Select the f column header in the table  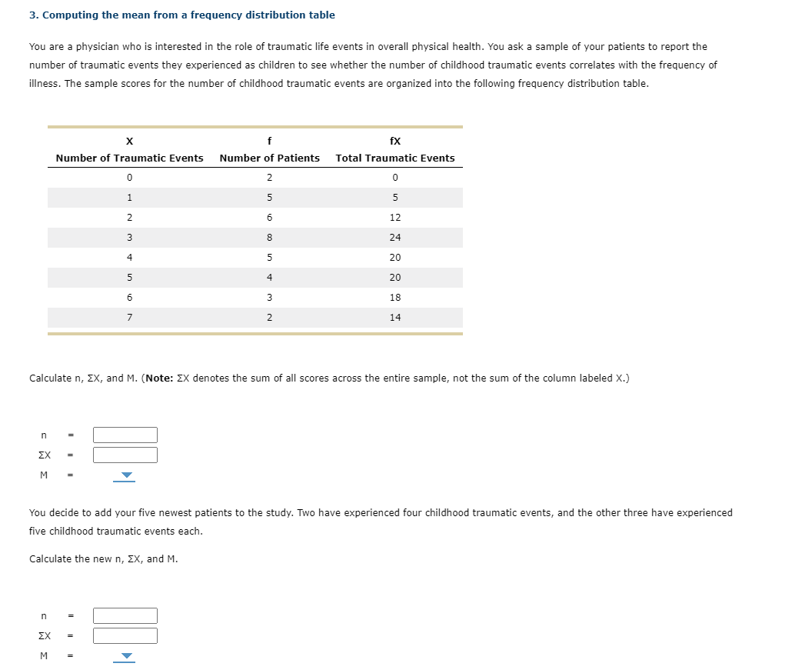(x=269, y=141)
